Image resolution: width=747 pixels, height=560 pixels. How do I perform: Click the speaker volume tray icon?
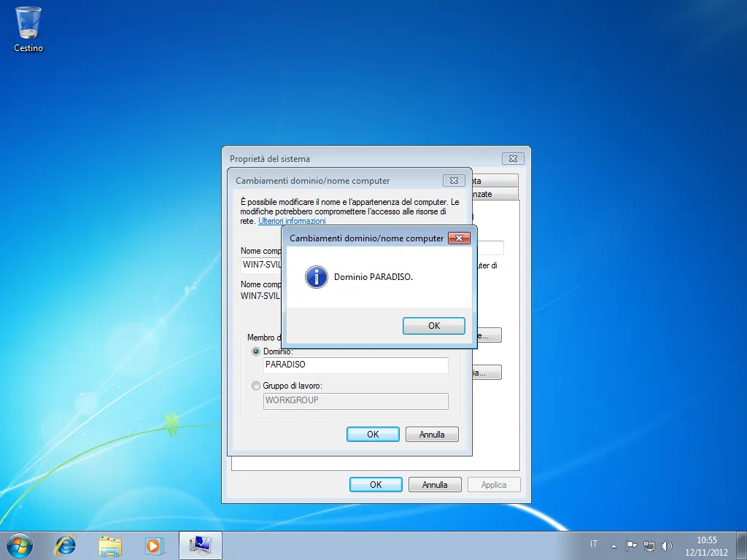click(x=667, y=545)
